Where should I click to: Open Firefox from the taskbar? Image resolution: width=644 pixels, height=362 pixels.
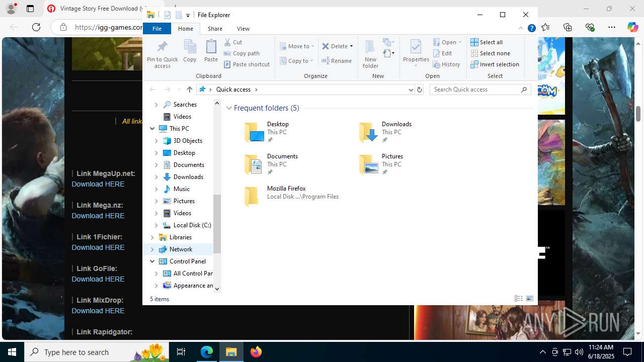(x=256, y=352)
